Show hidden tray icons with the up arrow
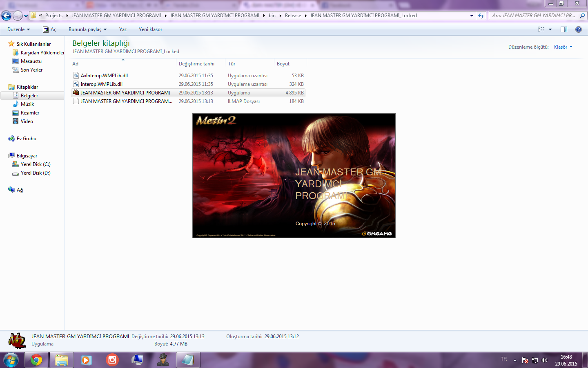 (515, 360)
